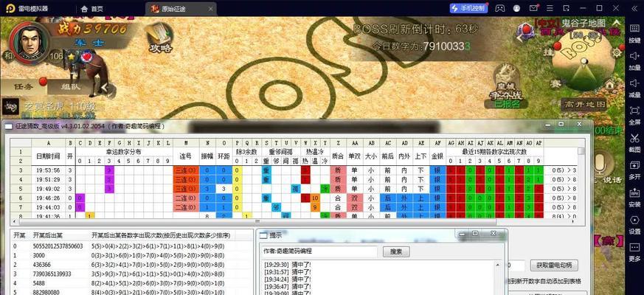Collapse the 鬼谷子地图 minimap chevron
Image resolution: width=644 pixels, height=295 pixels.
pos(617,23)
